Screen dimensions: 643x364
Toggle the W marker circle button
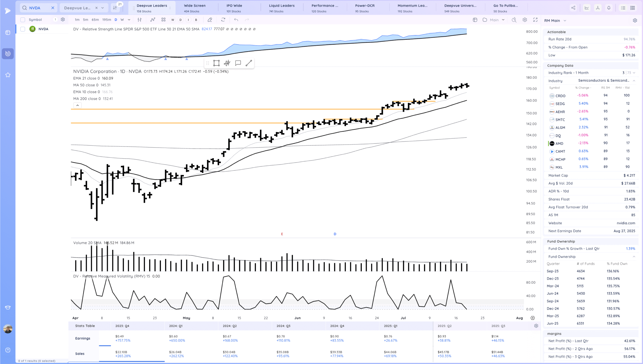173,20
